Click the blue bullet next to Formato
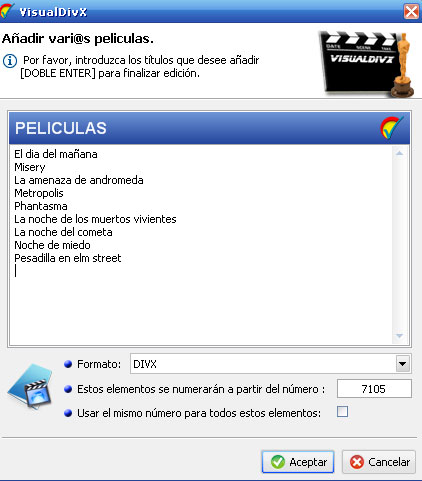422x481 pixels. tap(68, 364)
